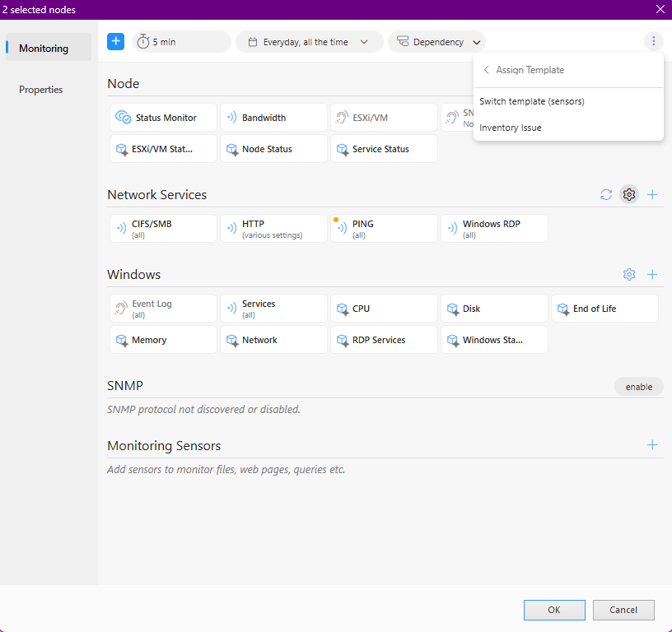The height and width of the screenshot is (632, 672).
Task: Click the partially hidden SN sensor tile
Action: pos(458,118)
